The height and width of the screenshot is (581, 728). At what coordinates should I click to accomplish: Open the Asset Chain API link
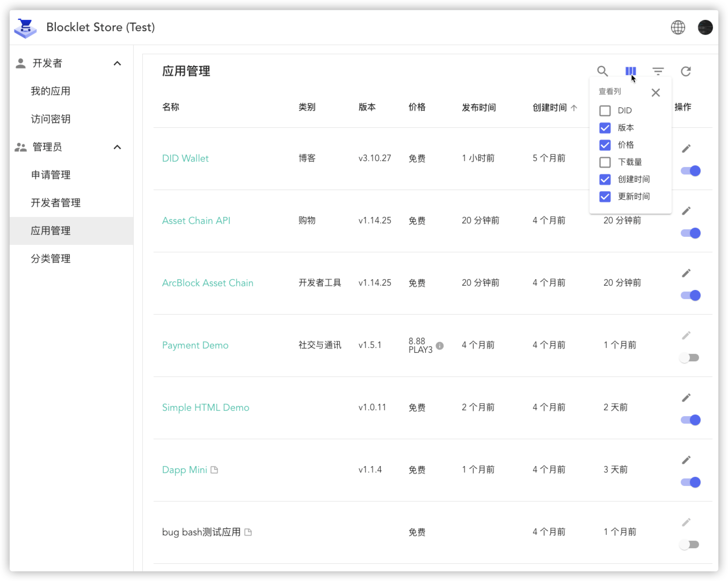point(196,221)
